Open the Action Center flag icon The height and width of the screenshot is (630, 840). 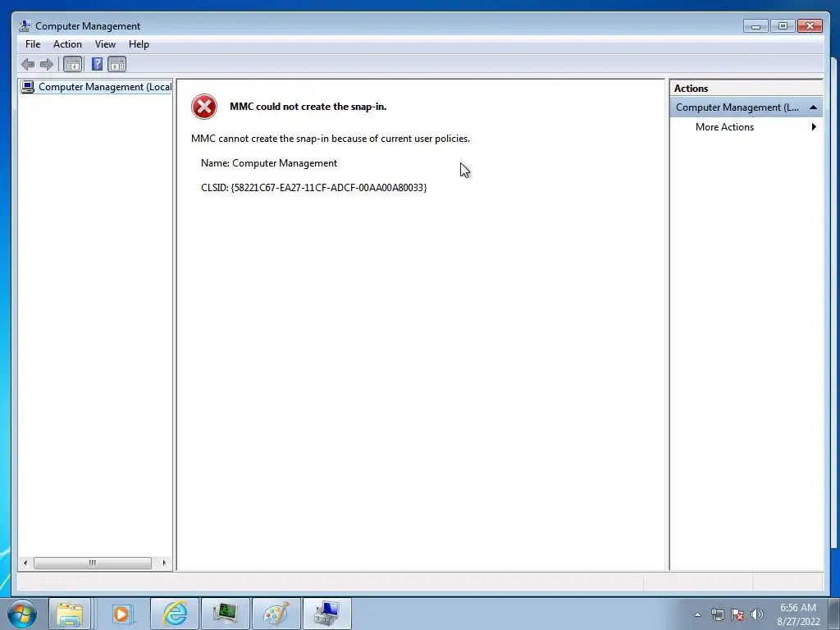737,615
